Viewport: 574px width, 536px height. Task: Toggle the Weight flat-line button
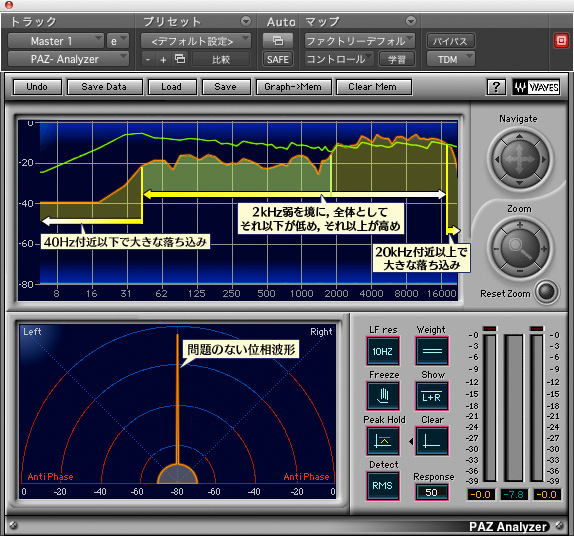432,351
